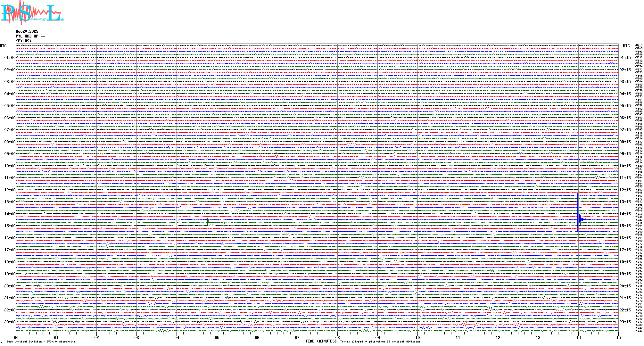Click the small green seismic event burst
The height and width of the screenshot is (346, 644).
tap(208, 222)
